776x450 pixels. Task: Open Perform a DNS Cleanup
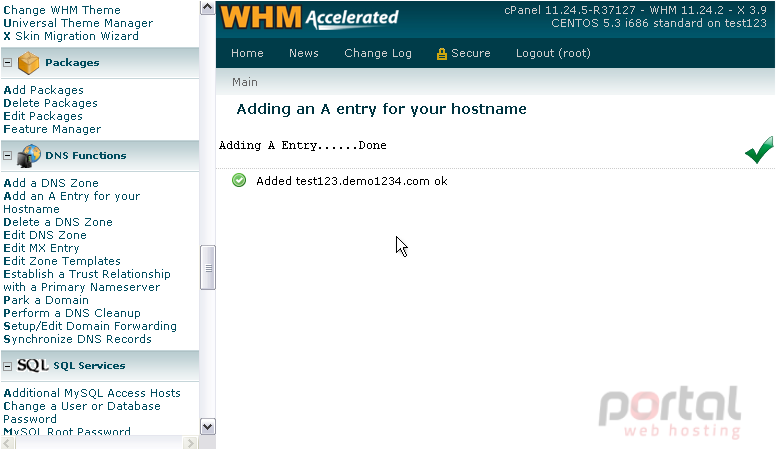72,313
